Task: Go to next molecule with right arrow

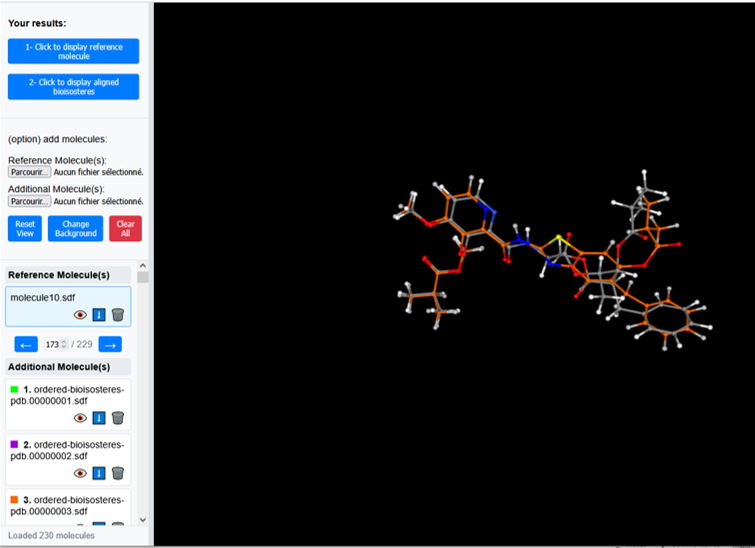Action: coord(110,344)
